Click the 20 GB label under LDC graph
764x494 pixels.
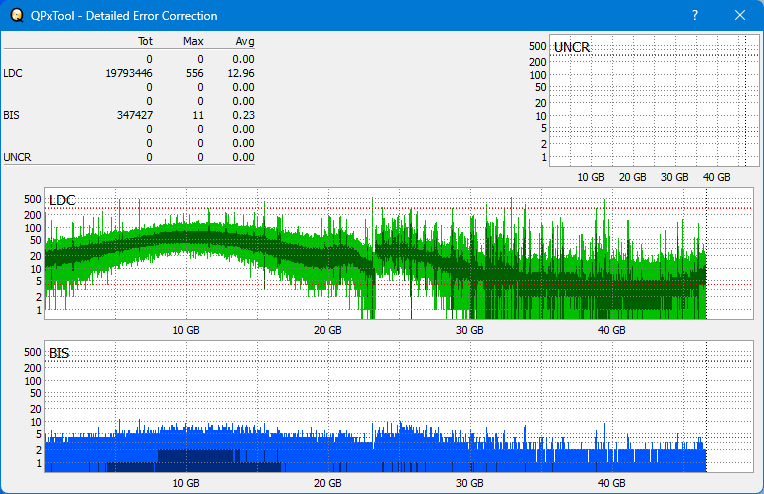coord(327,330)
